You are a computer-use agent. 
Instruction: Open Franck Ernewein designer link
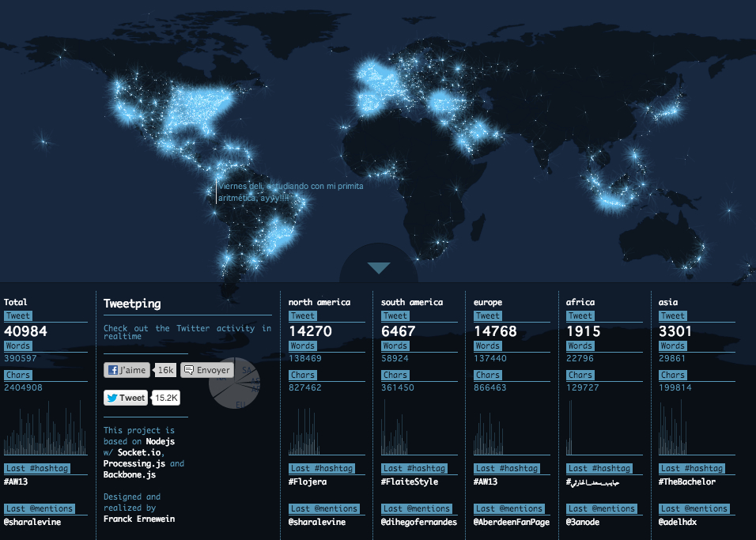click(x=139, y=519)
